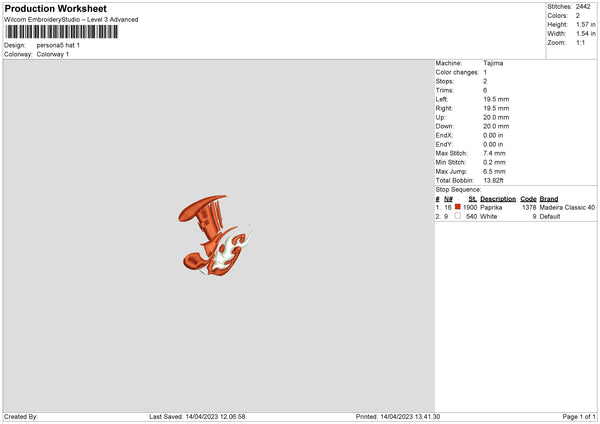Click the Printed date text
600x424 pixels.
coord(398,417)
